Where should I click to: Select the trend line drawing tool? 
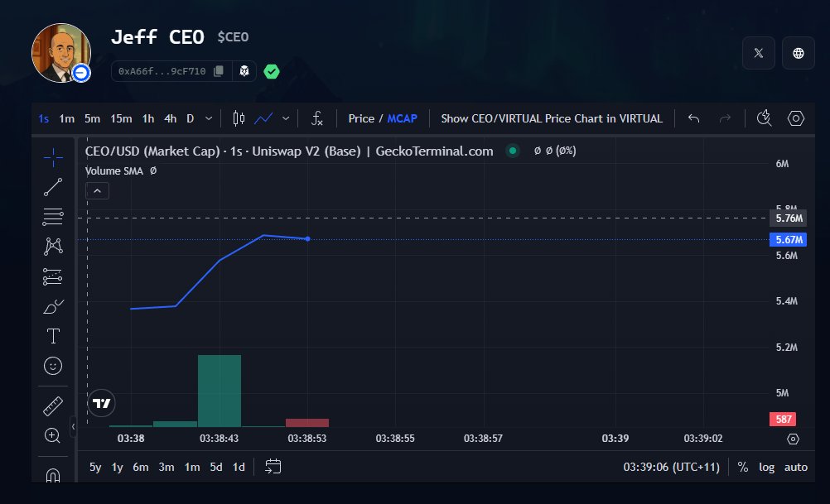tap(53, 187)
